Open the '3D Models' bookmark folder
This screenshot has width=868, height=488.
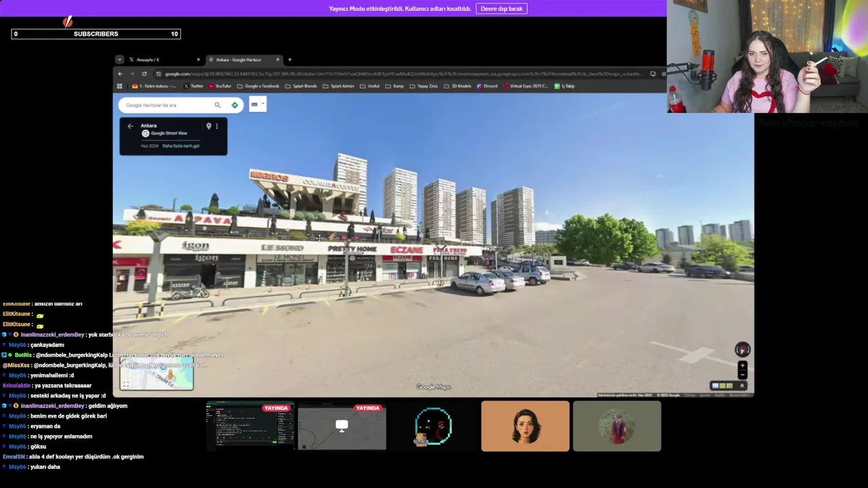(458, 86)
